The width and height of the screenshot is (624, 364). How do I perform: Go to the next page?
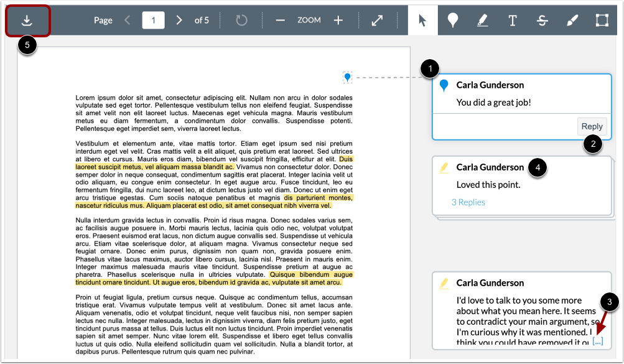179,19
